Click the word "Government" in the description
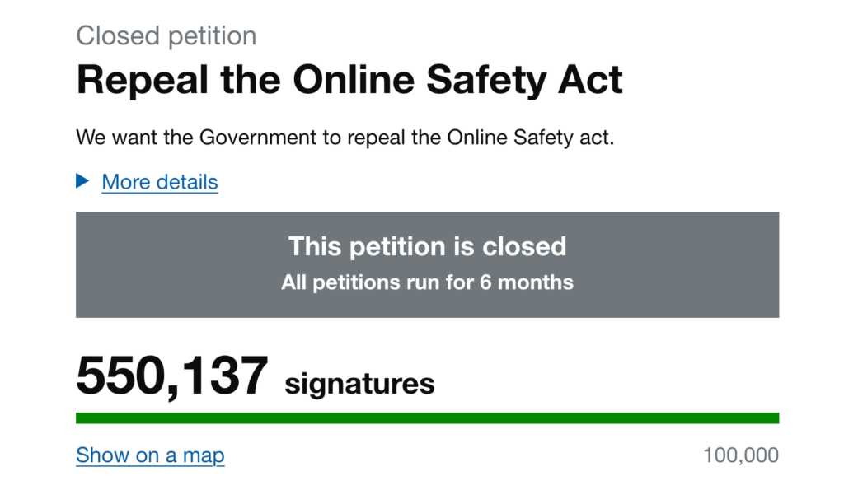The width and height of the screenshot is (844, 504). coord(258,137)
